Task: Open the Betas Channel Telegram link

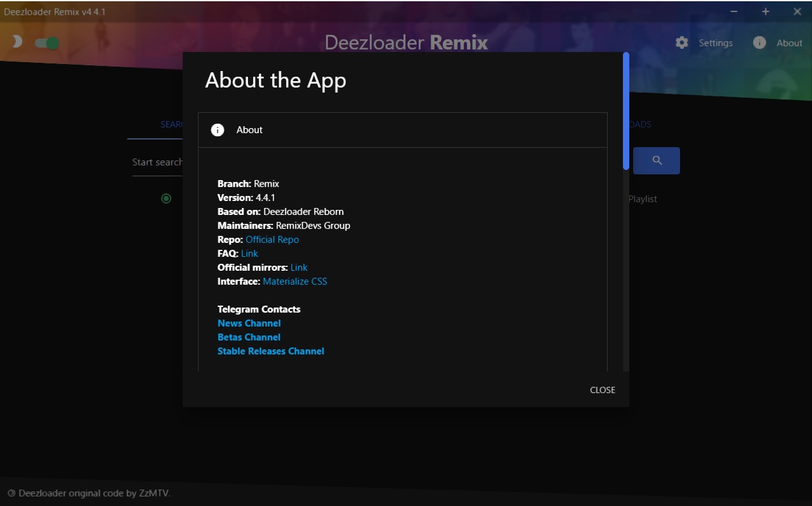Action: coord(249,337)
